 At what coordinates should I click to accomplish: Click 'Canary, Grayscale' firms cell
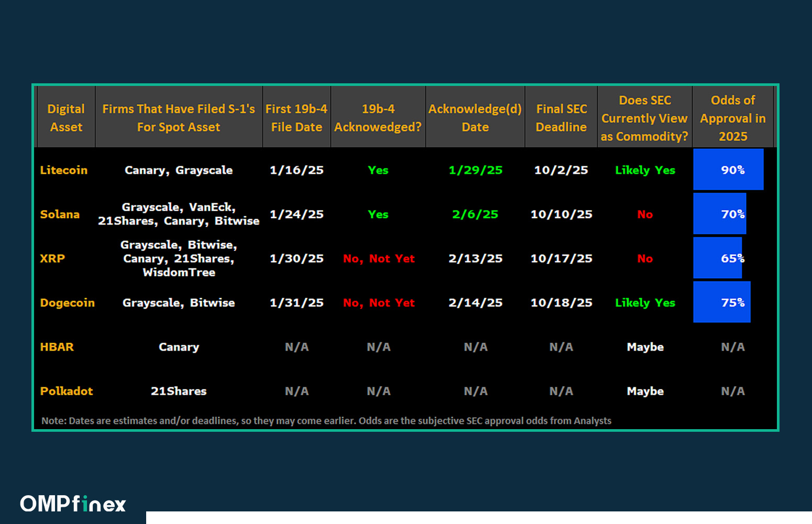[x=179, y=170]
